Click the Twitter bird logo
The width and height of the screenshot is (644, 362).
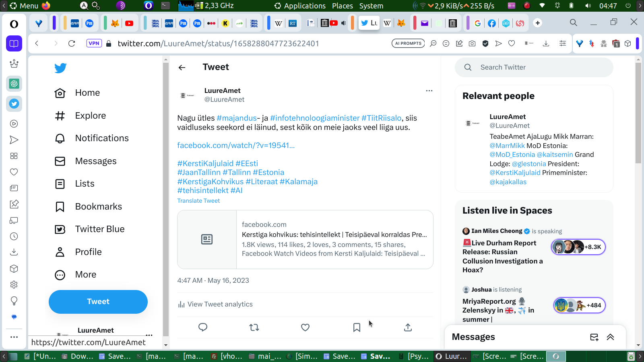pyautogui.click(x=60, y=68)
